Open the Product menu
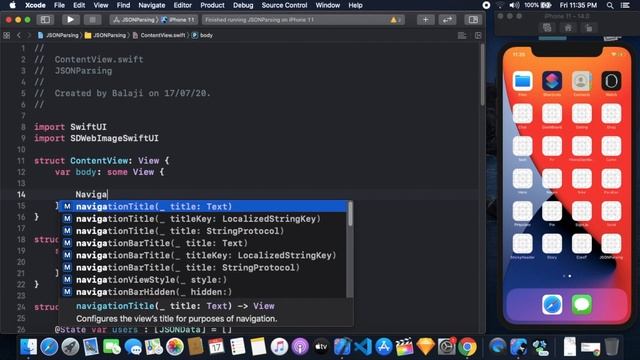The width and height of the screenshot is (640, 360). [212, 5]
